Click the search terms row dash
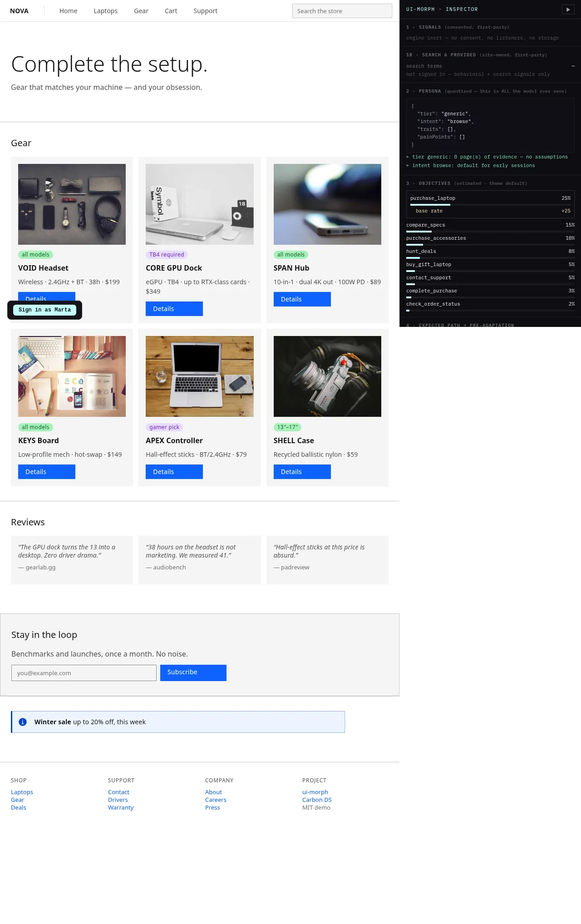Screen dimensions: 581x924 [x=573, y=66]
